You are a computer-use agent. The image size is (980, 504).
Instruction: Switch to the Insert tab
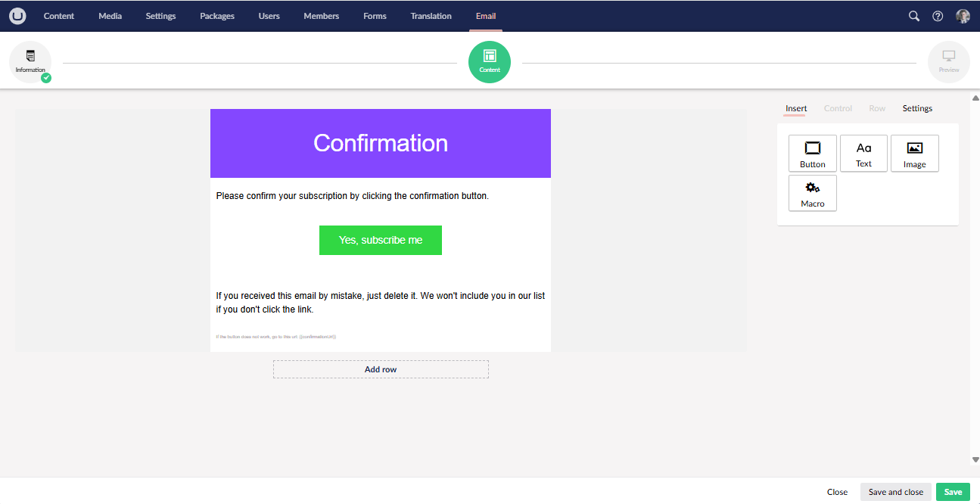795,108
